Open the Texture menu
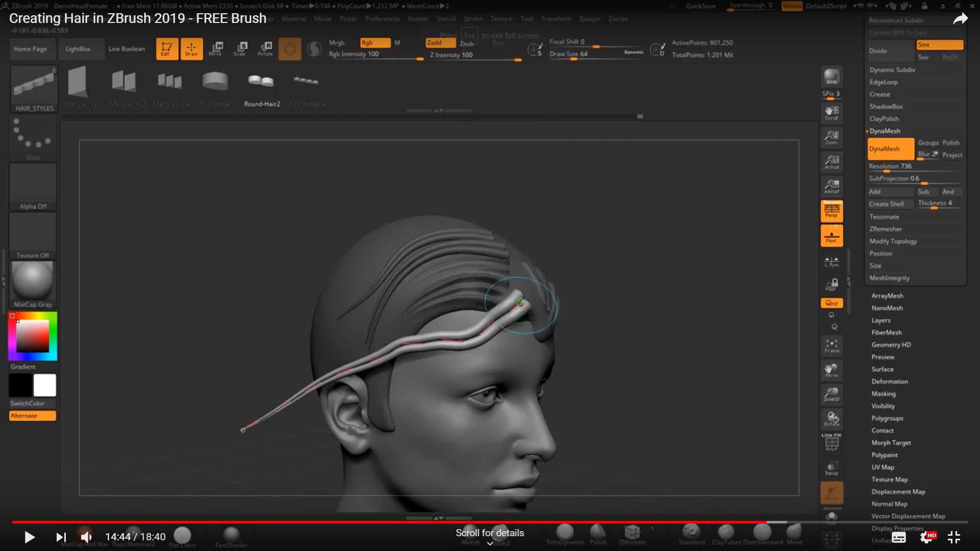Image resolution: width=980 pixels, height=551 pixels. point(501,19)
